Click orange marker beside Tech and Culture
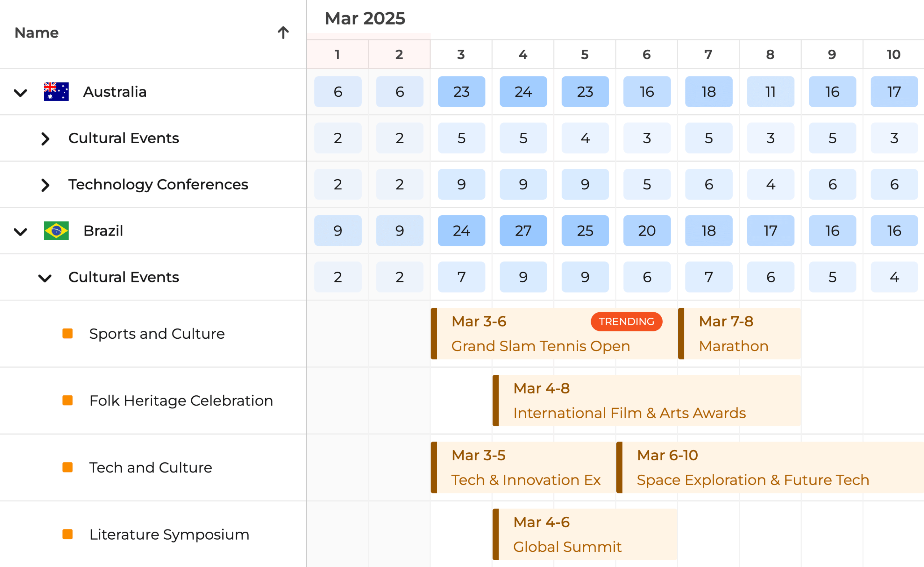The height and width of the screenshot is (567, 924). (x=67, y=467)
